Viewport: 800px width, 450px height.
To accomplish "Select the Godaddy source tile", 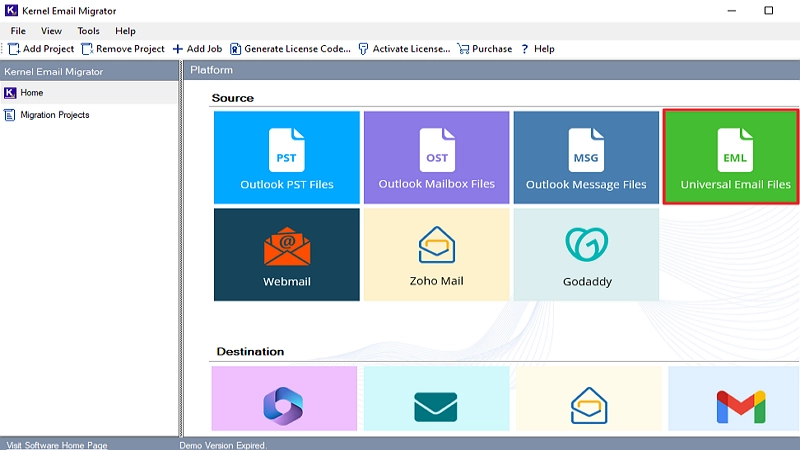I will coord(586,255).
